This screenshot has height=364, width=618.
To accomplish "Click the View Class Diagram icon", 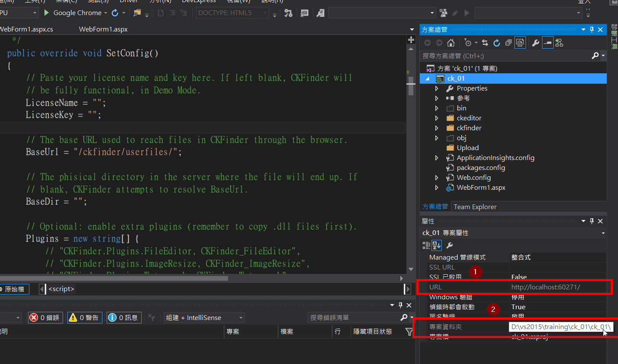I will click(x=559, y=43).
